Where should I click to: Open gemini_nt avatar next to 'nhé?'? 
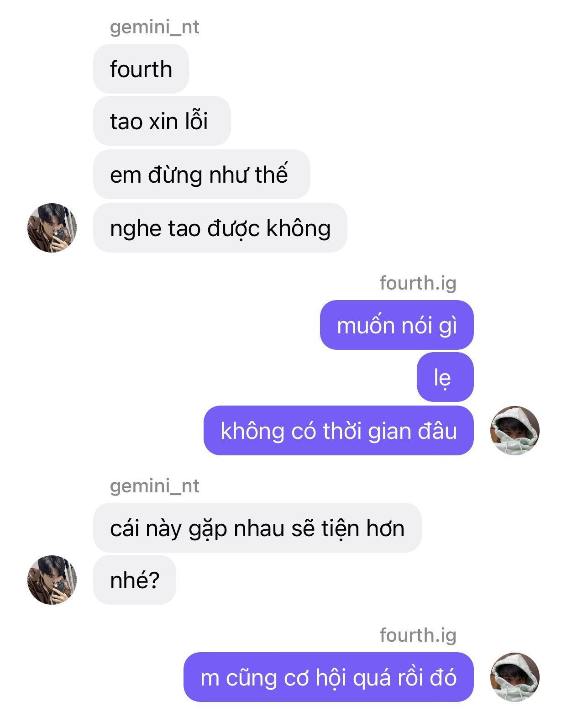pyautogui.click(x=52, y=580)
